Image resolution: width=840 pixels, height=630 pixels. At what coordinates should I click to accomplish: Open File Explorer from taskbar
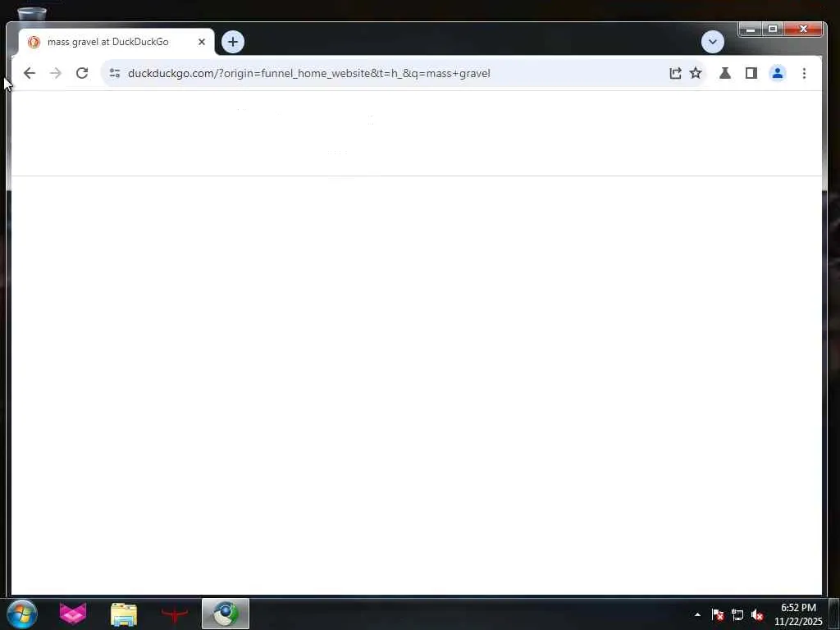124,614
